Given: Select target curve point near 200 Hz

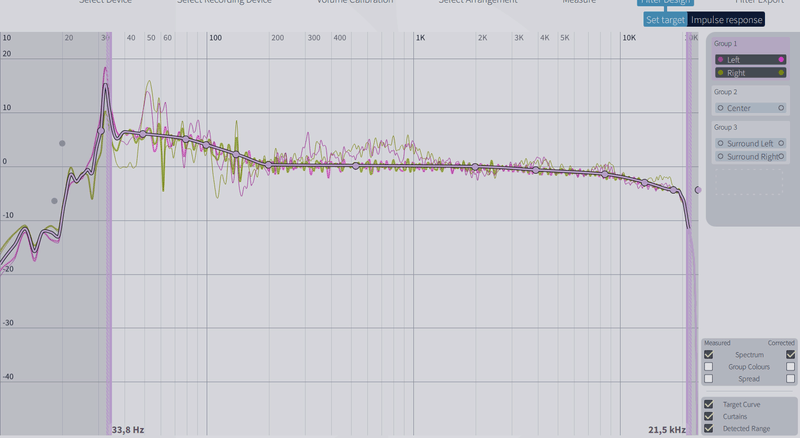Looking at the screenshot, I should 269,164.
